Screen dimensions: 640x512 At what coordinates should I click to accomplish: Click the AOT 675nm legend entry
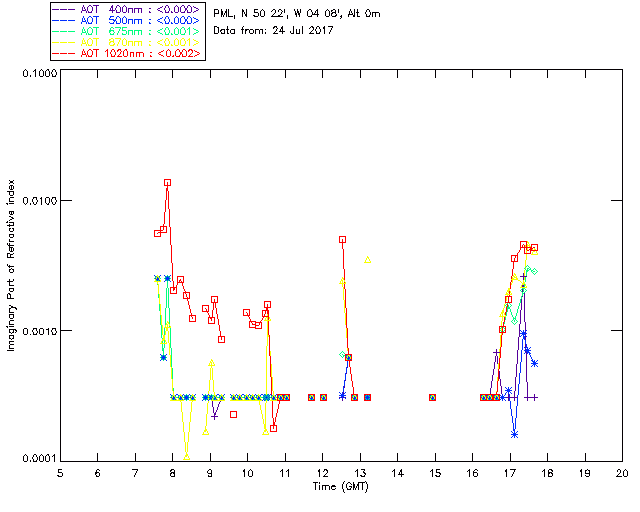[128, 31]
